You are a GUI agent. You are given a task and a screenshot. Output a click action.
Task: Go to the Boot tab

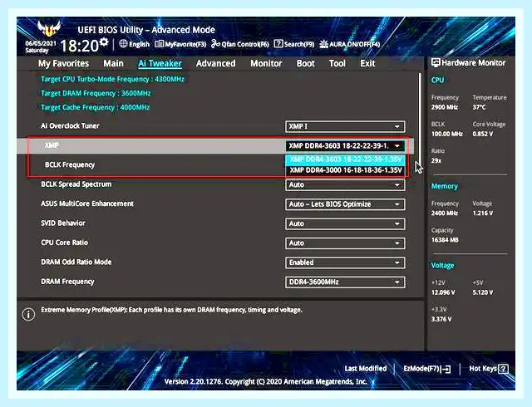click(305, 63)
